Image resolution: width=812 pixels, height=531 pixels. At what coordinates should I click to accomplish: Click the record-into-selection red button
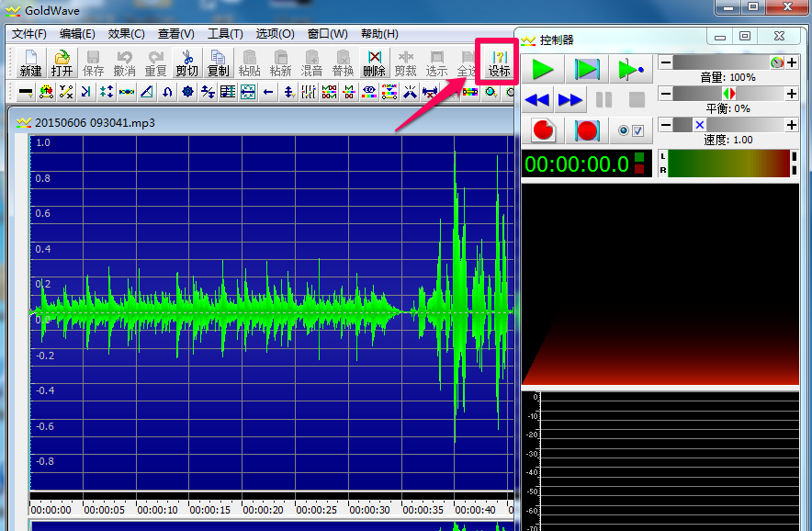[587, 130]
